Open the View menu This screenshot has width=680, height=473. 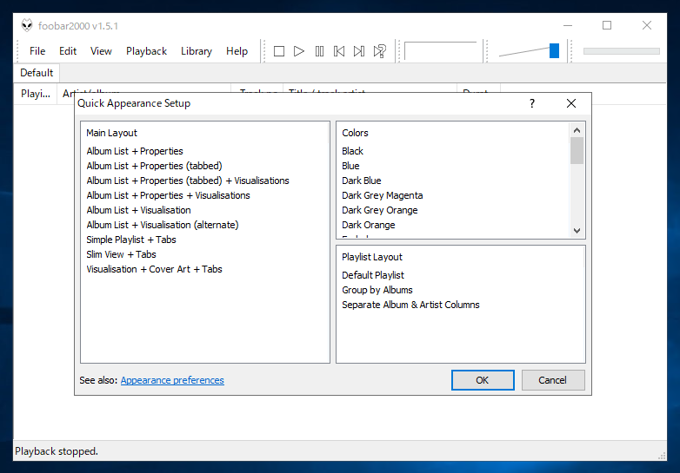coord(101,51)
